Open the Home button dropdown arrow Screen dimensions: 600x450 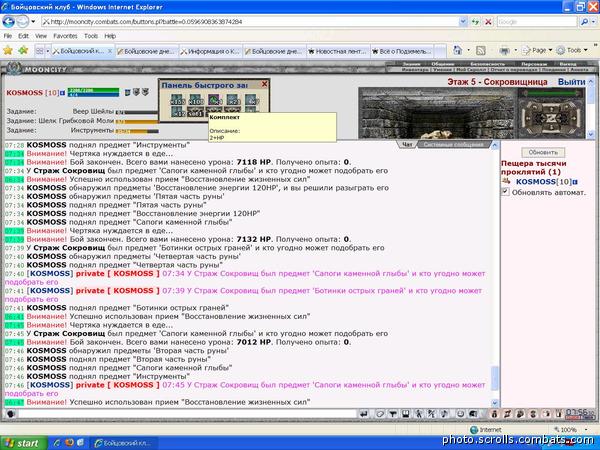click(x=468, y=50)
